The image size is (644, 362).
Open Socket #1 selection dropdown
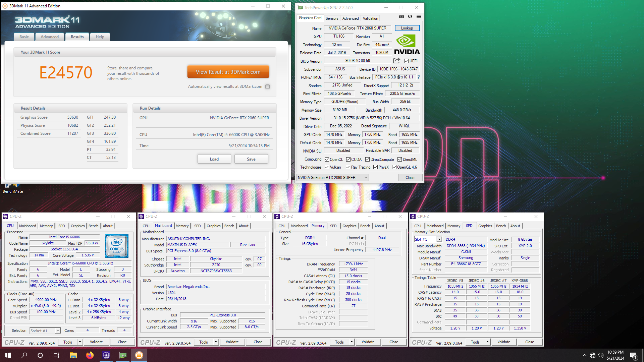click(45, 331)
